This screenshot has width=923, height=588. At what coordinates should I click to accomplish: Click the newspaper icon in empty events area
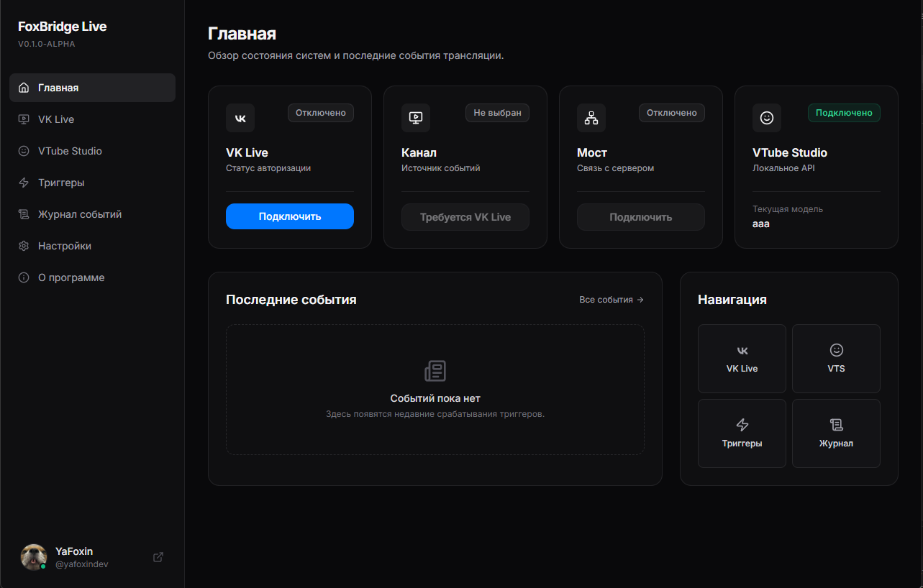[435, 371]
